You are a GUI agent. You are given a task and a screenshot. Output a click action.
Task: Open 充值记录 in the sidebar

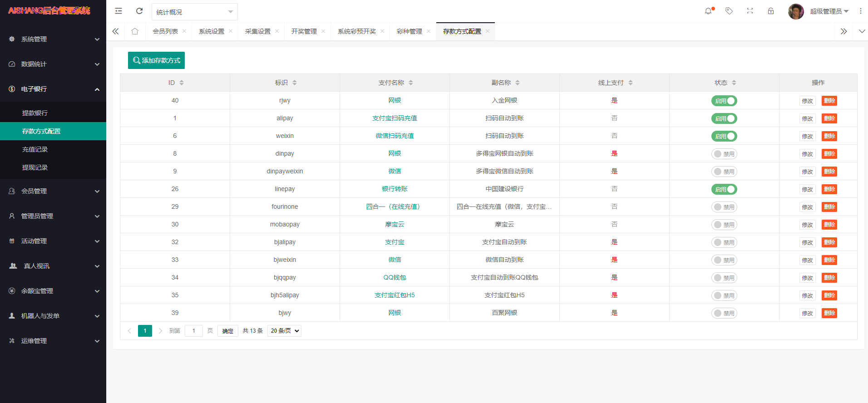(x=35, y=149)
